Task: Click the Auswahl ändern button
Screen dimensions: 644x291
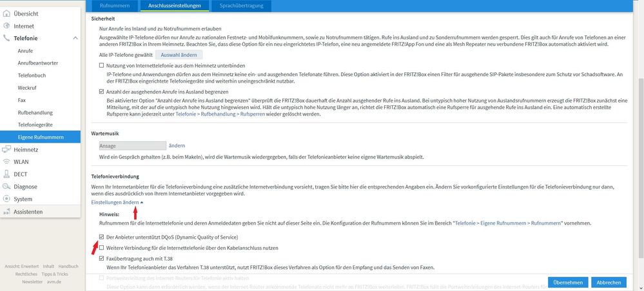Action: 179,55
